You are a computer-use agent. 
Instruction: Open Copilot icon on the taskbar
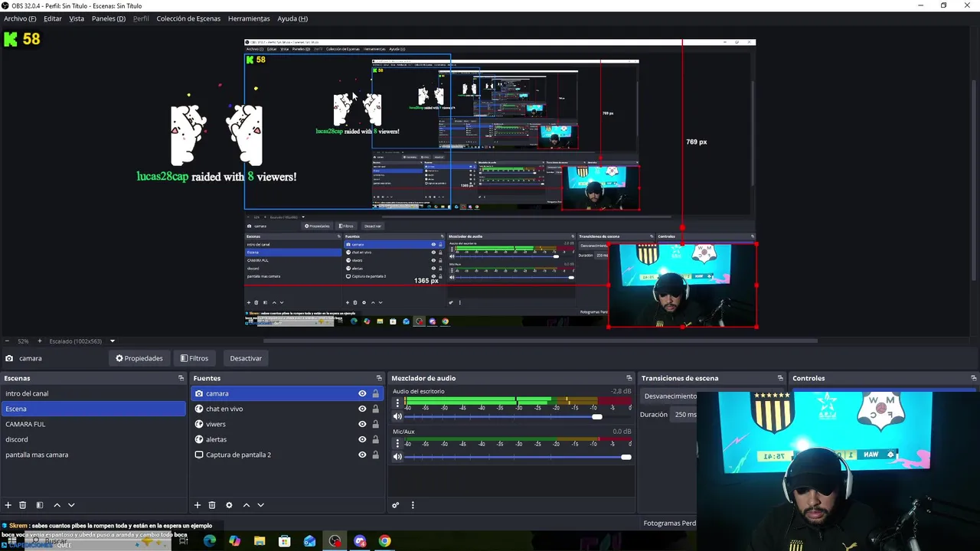click(234, 541)
